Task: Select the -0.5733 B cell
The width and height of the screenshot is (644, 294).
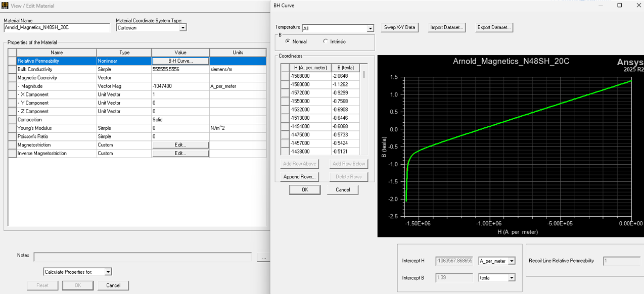Action: [x=346, y=135]
